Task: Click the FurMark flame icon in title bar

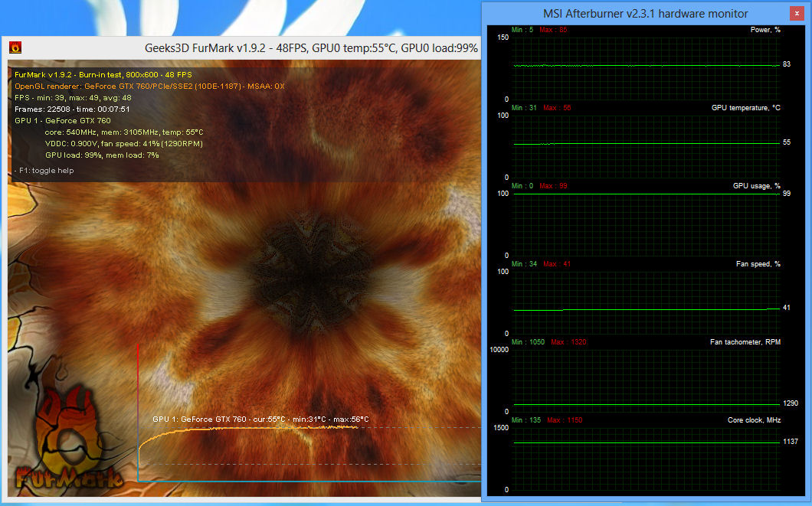Action: point(15,47)
